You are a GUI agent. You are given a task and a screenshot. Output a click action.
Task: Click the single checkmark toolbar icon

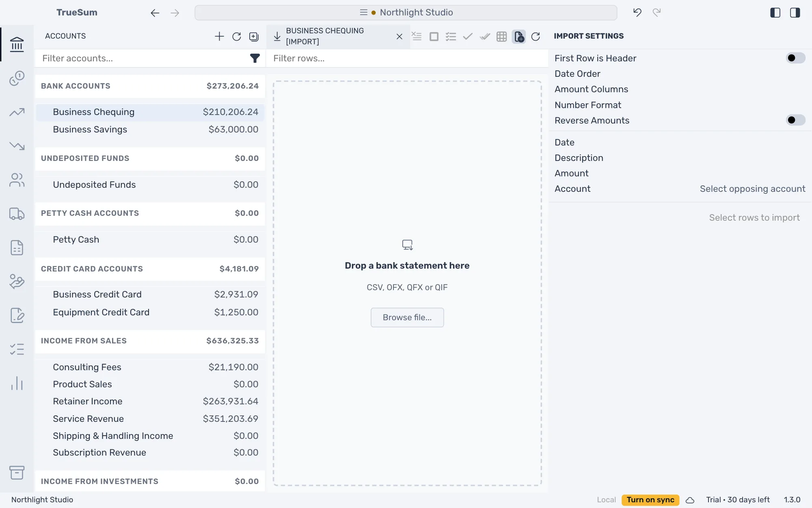(x=468, y=37)
